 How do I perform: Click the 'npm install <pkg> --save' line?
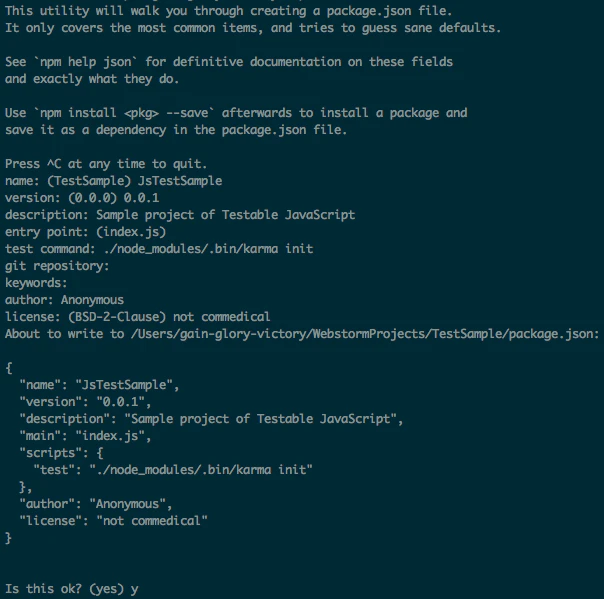pos(236,112)
